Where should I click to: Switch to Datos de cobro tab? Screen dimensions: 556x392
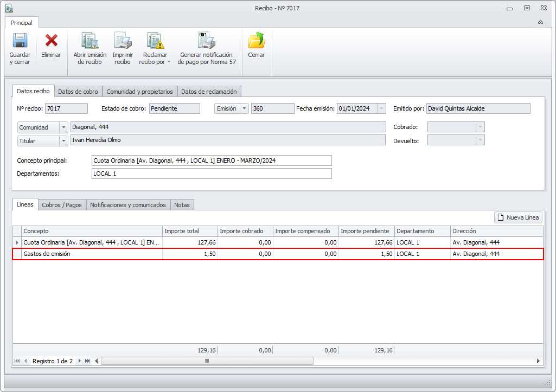78,92
